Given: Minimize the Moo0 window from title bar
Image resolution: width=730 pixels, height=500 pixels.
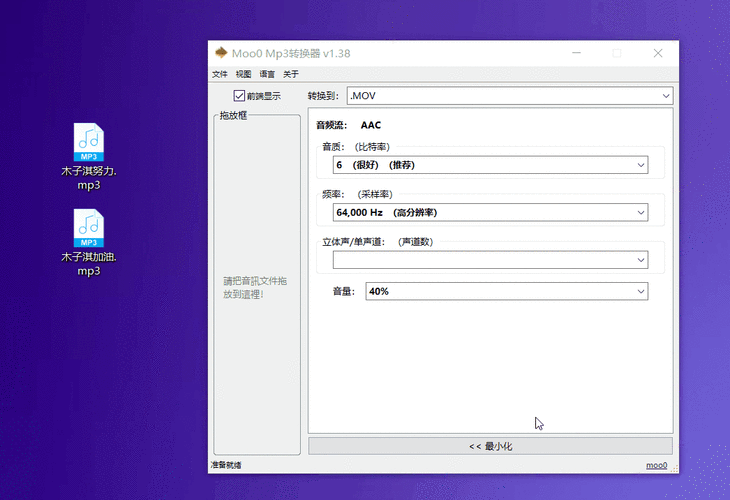Looking at the screenshot, I should pyautogui.click(x=576, y=53).
